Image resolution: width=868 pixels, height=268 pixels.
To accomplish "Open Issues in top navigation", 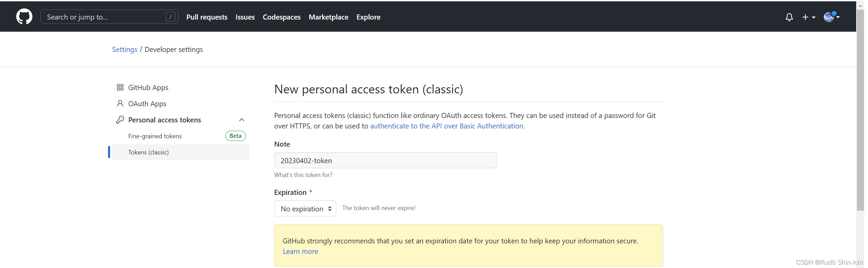I will tap(245, 17).
